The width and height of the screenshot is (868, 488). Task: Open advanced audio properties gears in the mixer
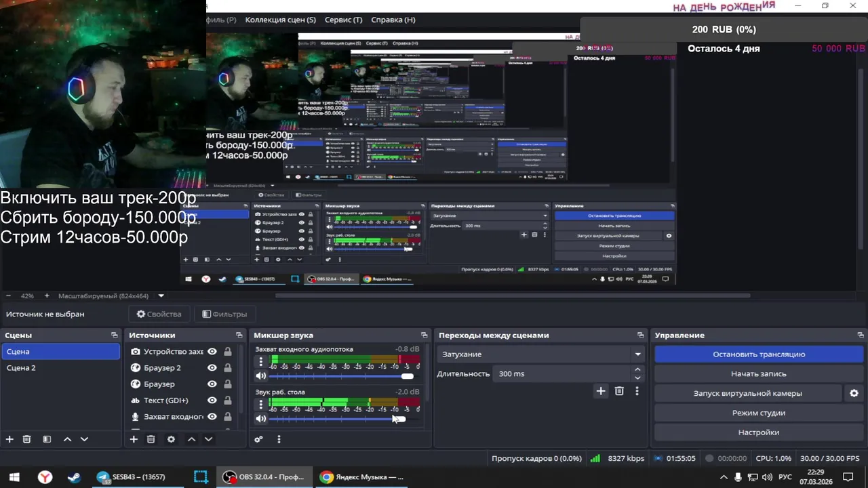coord(258,439)
